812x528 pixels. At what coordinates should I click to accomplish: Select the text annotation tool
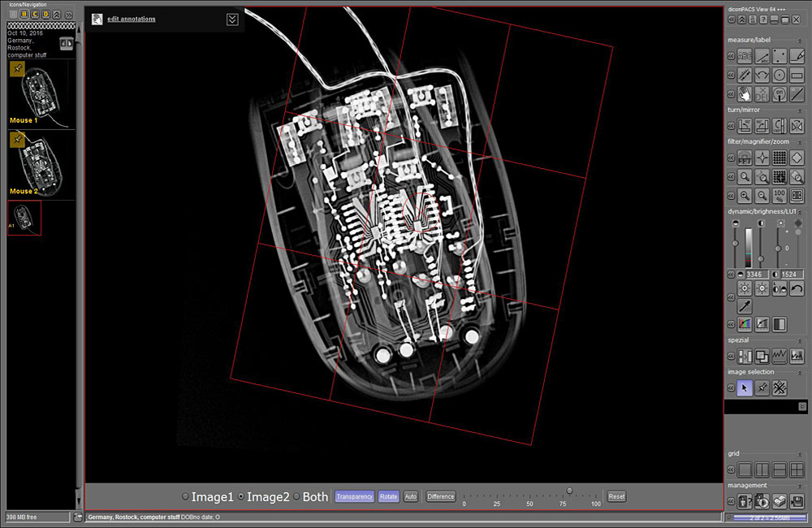point(744,55)
